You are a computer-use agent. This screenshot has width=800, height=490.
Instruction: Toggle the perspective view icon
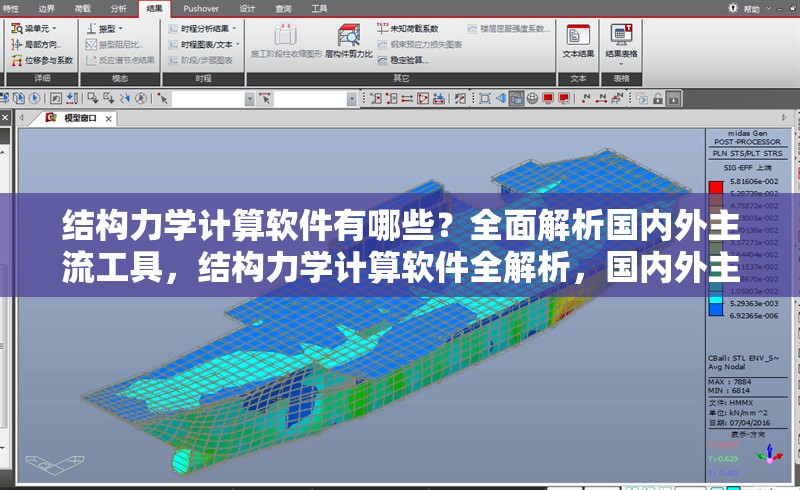point(501,98)
